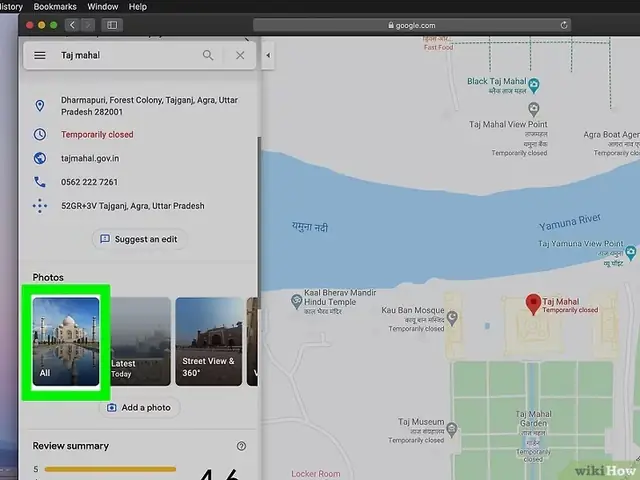Open the hamburger menu in Maps

(40, 55)
